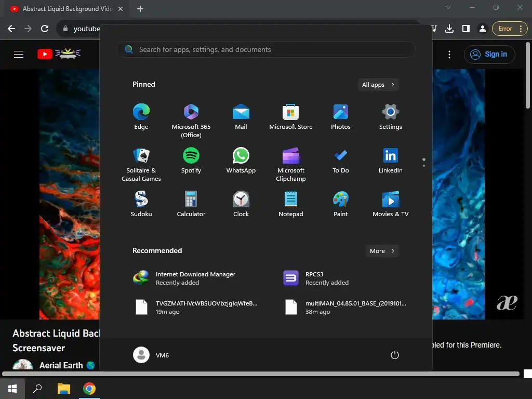Sign in to YouTube
Image resolution: width=532 pixels, height=399 pixels.
click(489, 54)
